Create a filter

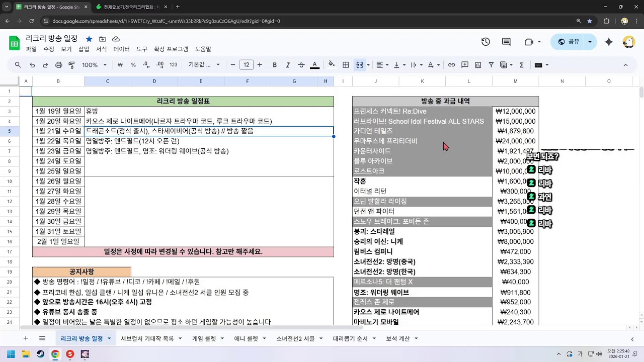[491, 65]
